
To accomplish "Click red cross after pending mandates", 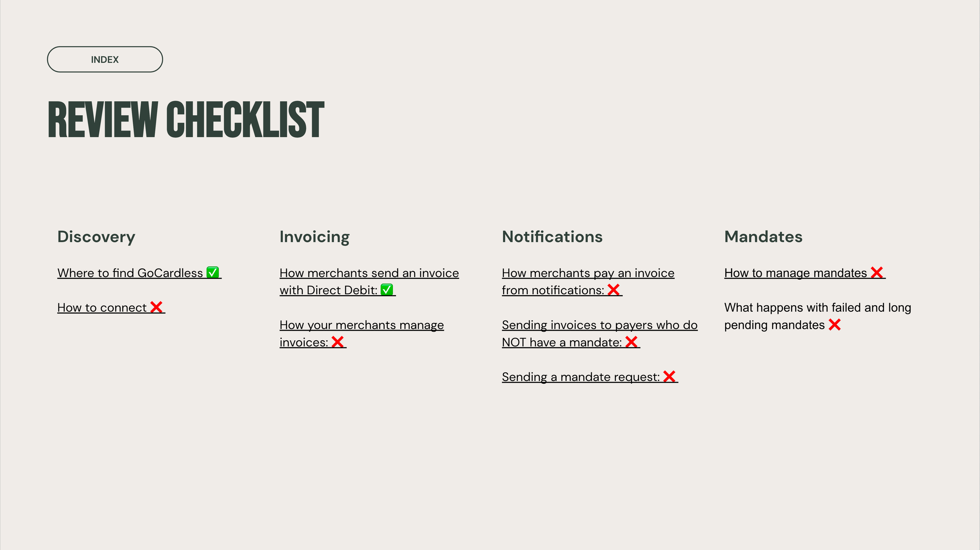I will coord(835,324).
